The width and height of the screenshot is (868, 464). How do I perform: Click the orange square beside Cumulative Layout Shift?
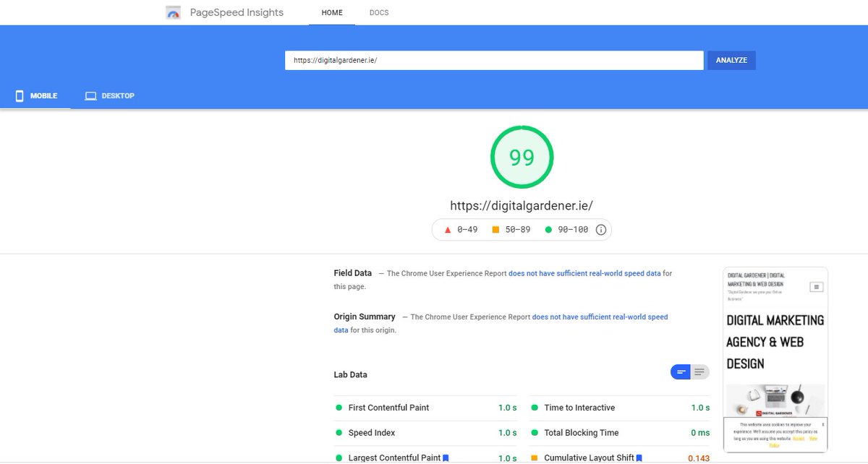pyautogui.click(x=534, y=458)
